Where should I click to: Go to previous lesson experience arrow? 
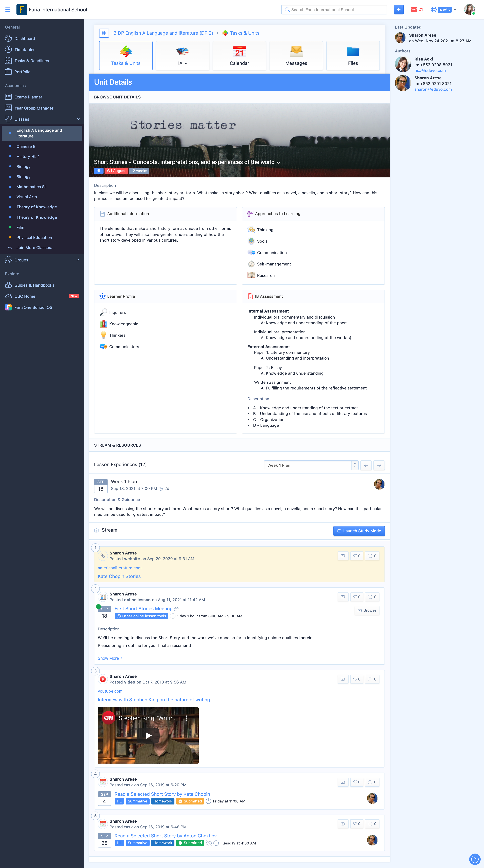click(x=366, y=465)
